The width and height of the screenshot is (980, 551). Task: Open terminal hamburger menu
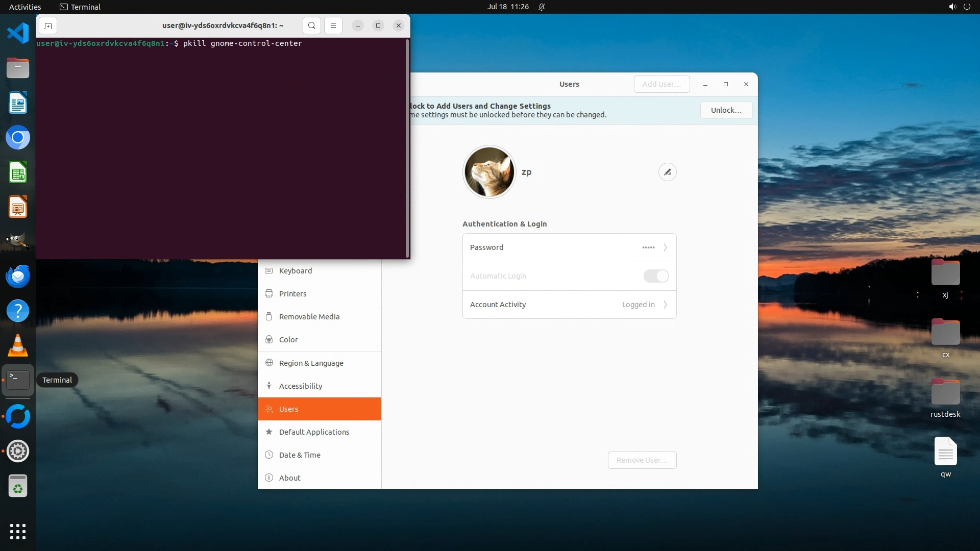[x=333, y=26]
